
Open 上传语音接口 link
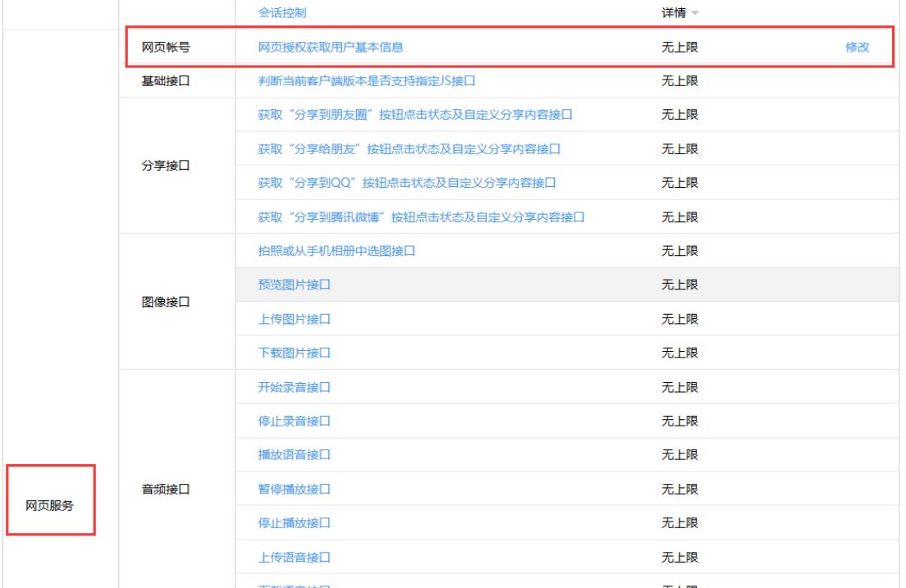click(294, 558)
